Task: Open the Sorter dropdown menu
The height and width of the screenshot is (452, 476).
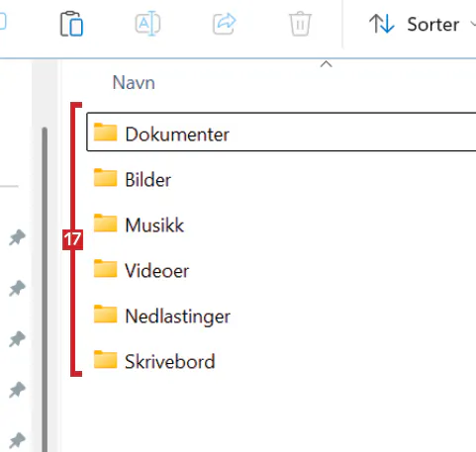Action: (x=423, y=25)
